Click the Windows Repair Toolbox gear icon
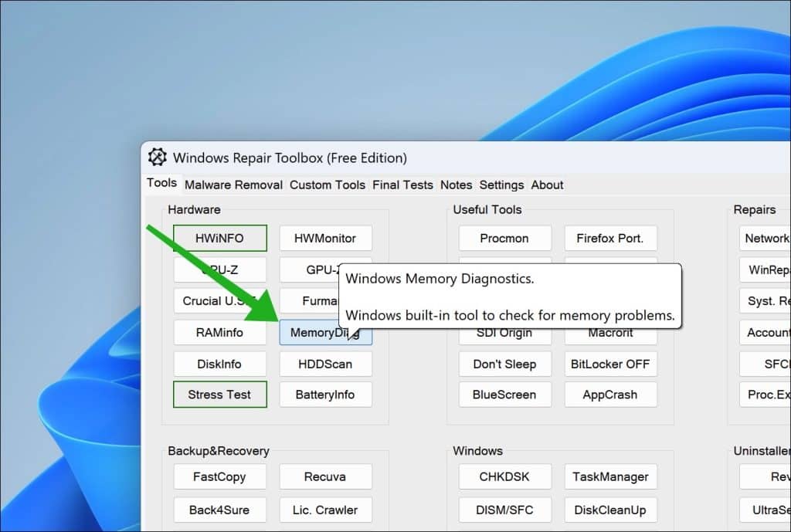 point(158,158)
